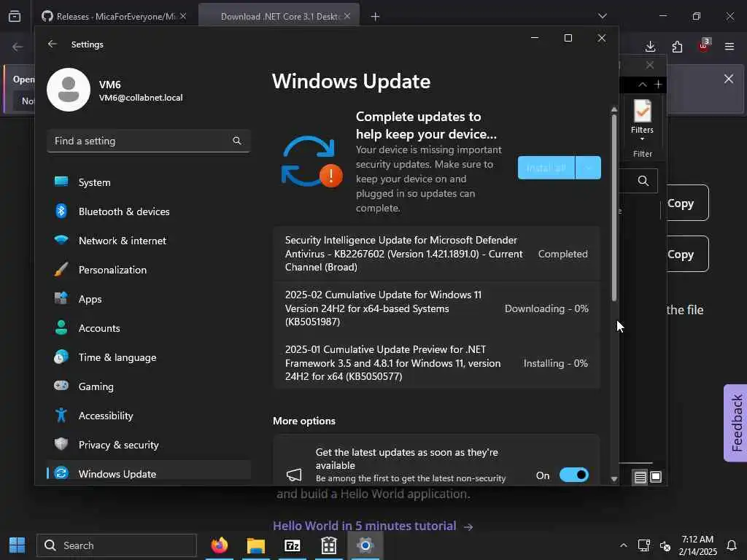Open Personalization settings
The image size is (747, 560).
pos(149,270)
